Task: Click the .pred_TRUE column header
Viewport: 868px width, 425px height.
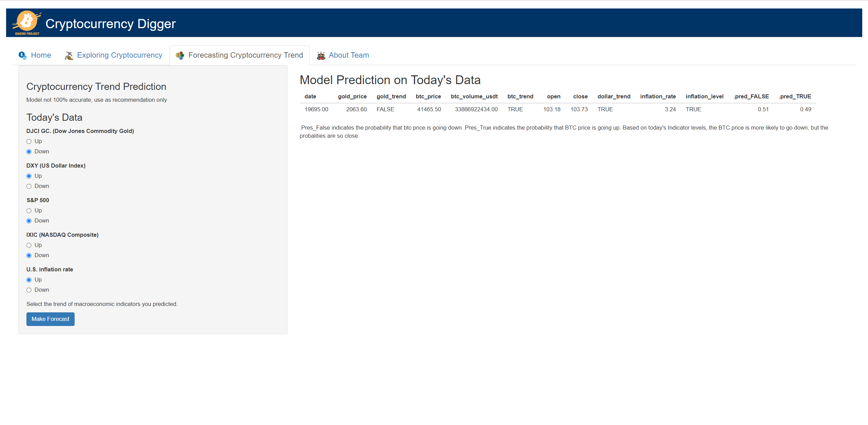Action: coord(795,97)
